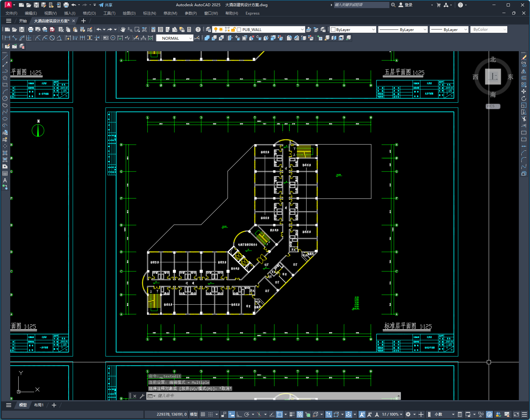The height and width of the screenshot is (420, 530).
Task: Open Layer Properties Manager icon
Action: (x=208, y=29)
